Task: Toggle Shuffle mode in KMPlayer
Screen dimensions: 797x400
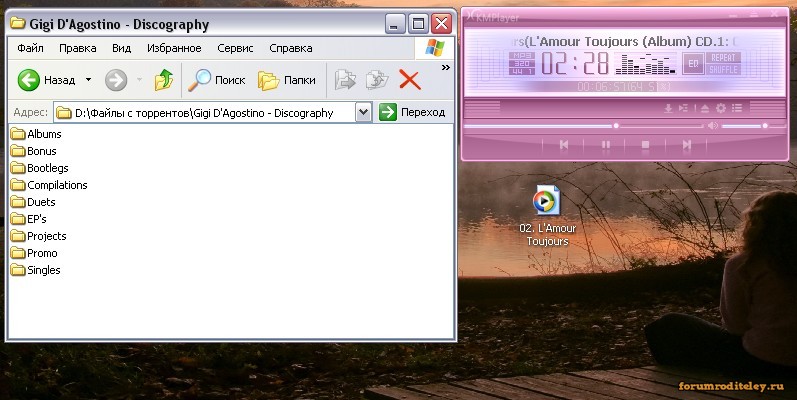Action: [x=722, y=69]
